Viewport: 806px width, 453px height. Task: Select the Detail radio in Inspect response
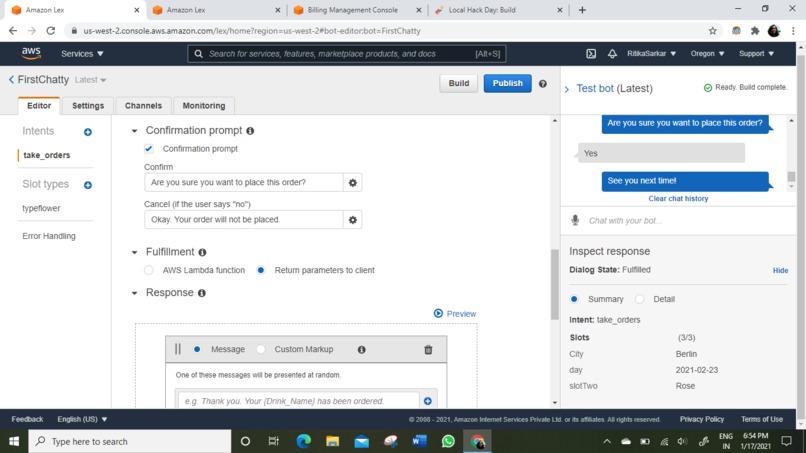point(639,299)
